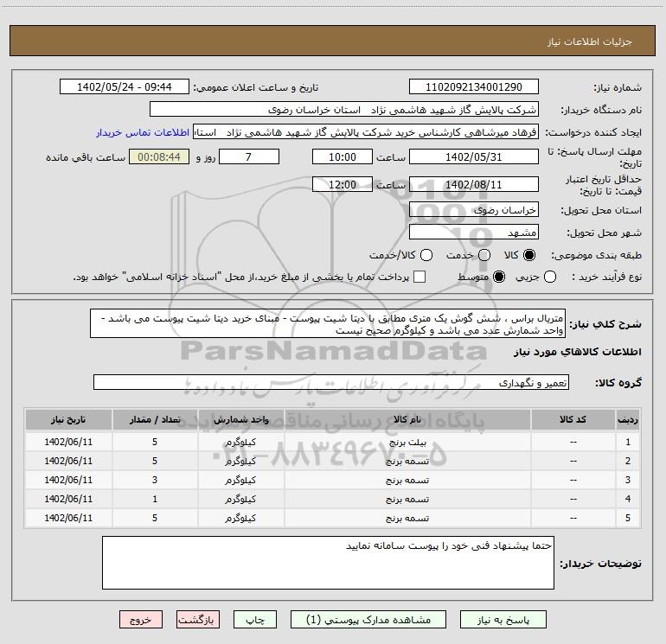Click the تاریخ نیاز column header
Viewport: 666px width, 644px height.
(x=69, y=419)
